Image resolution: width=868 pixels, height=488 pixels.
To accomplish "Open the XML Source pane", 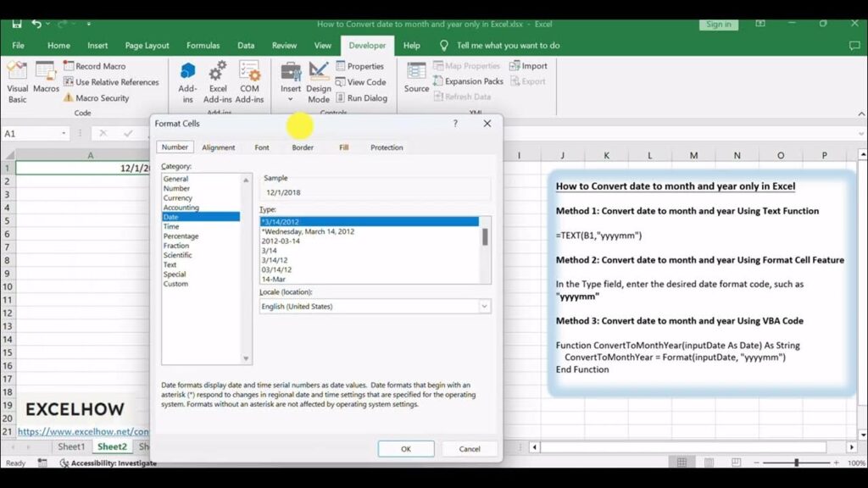I will tap(416, 77).
